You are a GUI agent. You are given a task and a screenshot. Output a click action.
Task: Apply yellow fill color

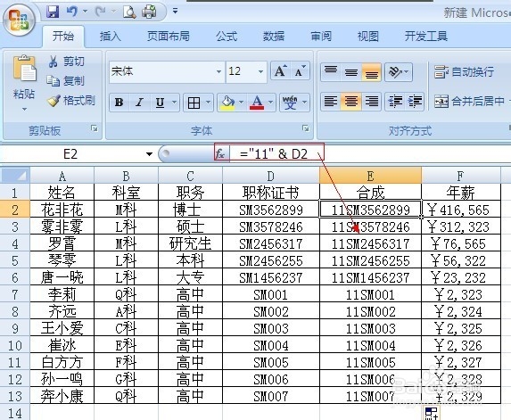coord(227,103)
